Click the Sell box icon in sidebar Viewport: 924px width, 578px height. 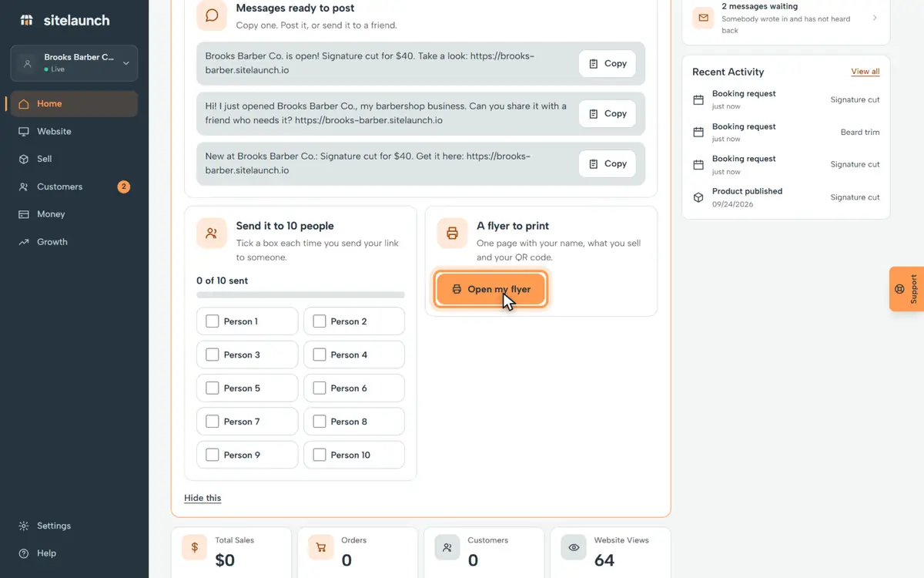(24, 159)
